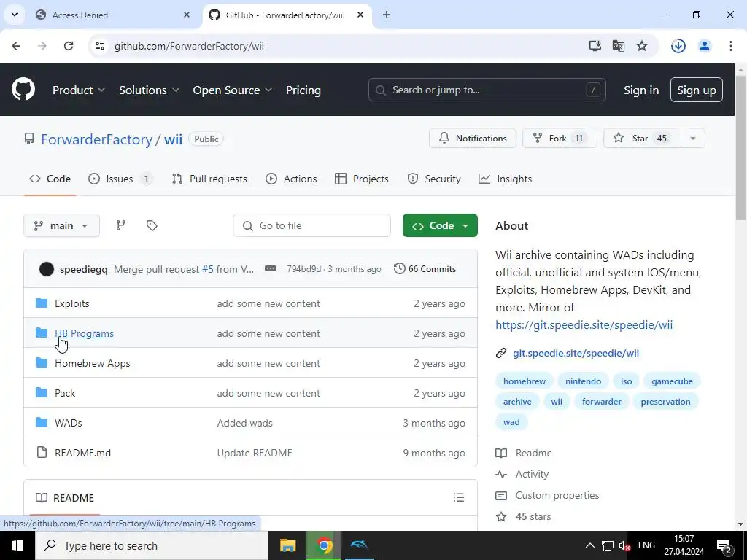The height and width of the screenshot is (560, 747).
Task: Switch to the Pull requests tab
Action: point(209,179)
